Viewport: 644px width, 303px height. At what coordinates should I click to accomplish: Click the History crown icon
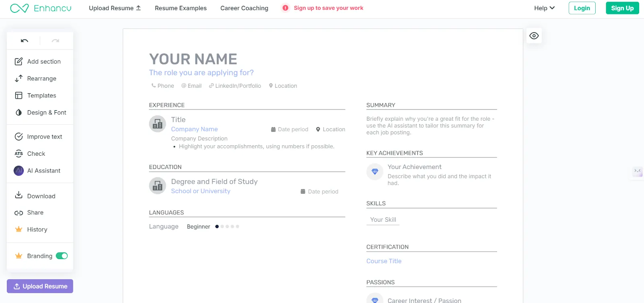click(19, 229)
